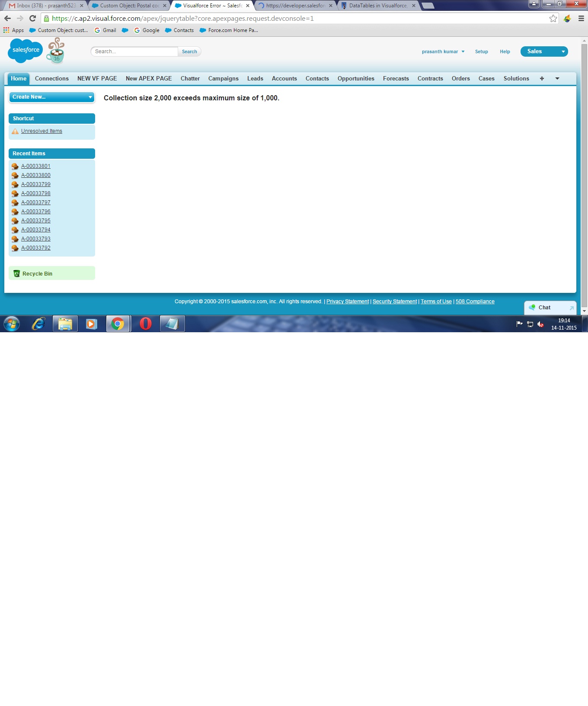The height and width of the screenshot is (706, 588).
Task: Switch to Custom Object: Postal code browser tab
Action: point(129,6)
